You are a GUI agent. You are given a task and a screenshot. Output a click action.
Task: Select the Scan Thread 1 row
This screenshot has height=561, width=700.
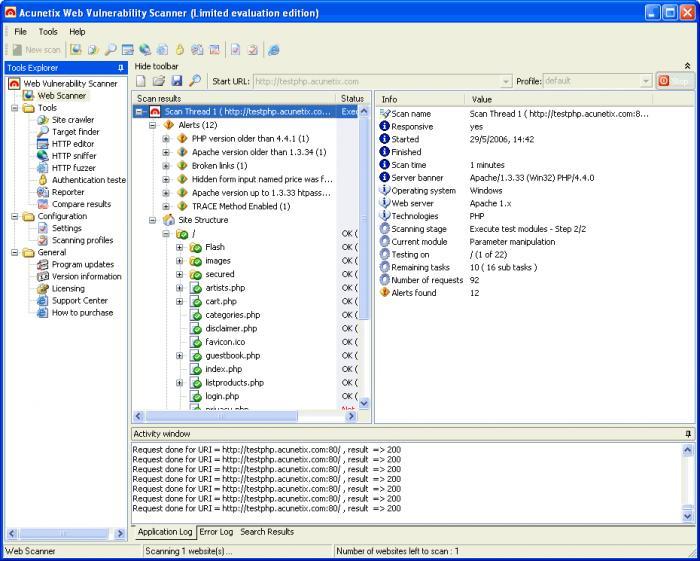pyautogui.click(x=245, y=112)
